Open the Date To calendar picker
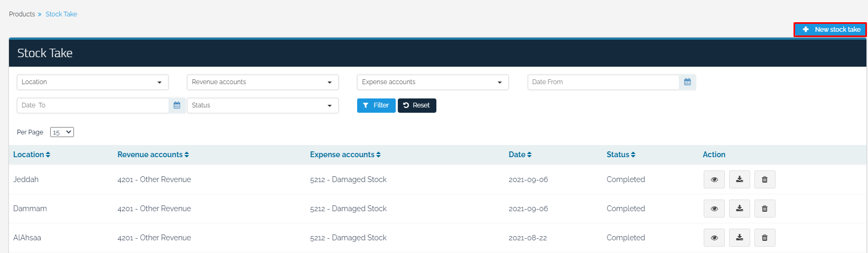 tap(177, 105)
